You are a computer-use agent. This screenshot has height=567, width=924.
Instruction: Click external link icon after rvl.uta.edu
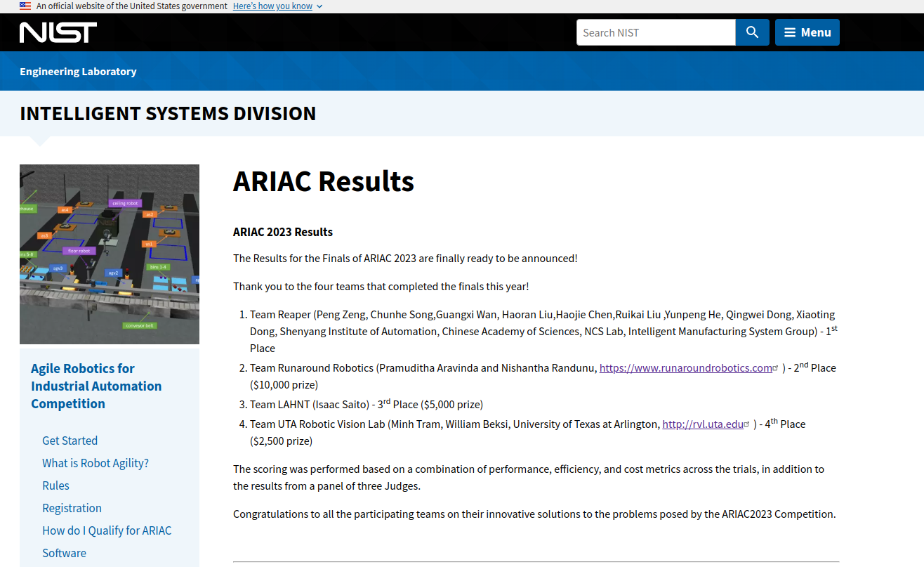(x=747, y=424)
